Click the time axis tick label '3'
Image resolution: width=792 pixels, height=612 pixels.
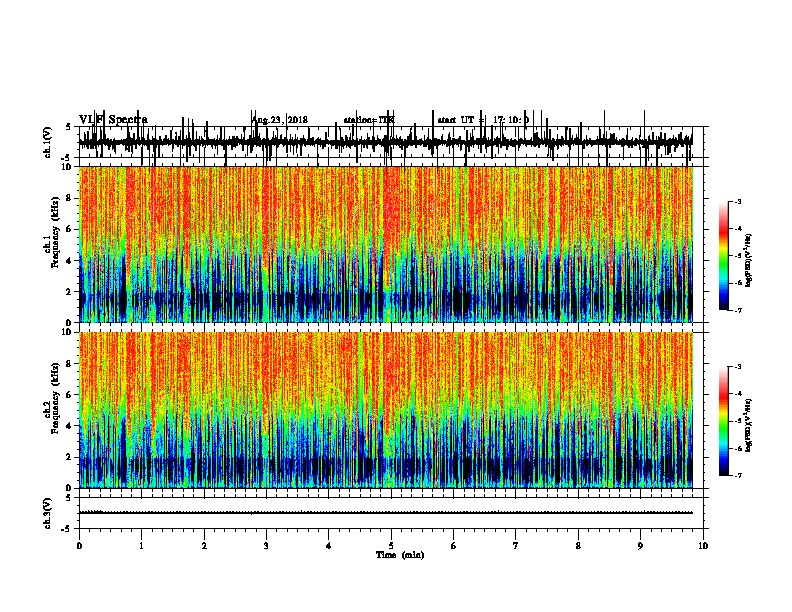[266, 546]
